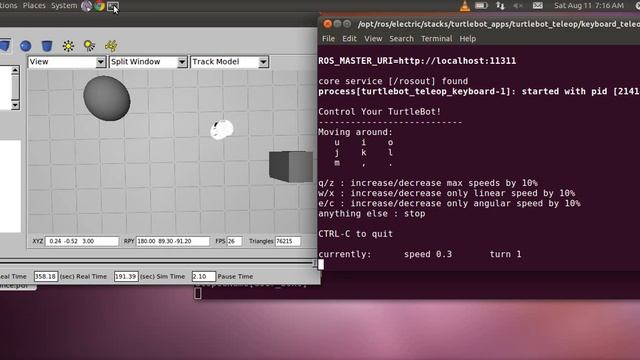Screen dimensions: 640x360
Task: Click the XYZ camera position field
Action: coord(82,241)
